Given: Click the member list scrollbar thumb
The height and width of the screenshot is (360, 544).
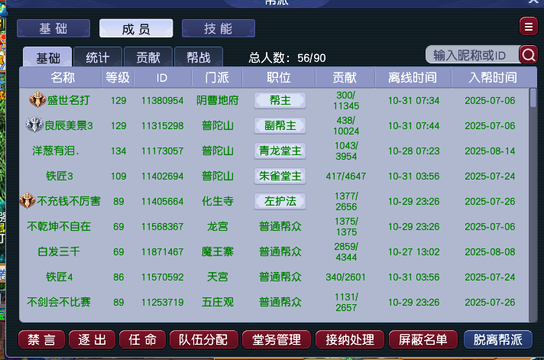Looking at the screenshot, I should pos(533,98).
